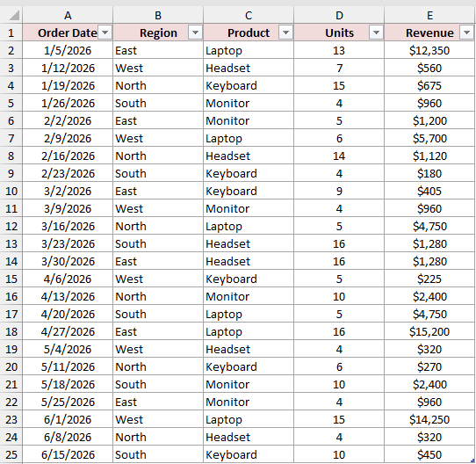Select row 18 header
476x464 pixels.
(x=11, y=331)
